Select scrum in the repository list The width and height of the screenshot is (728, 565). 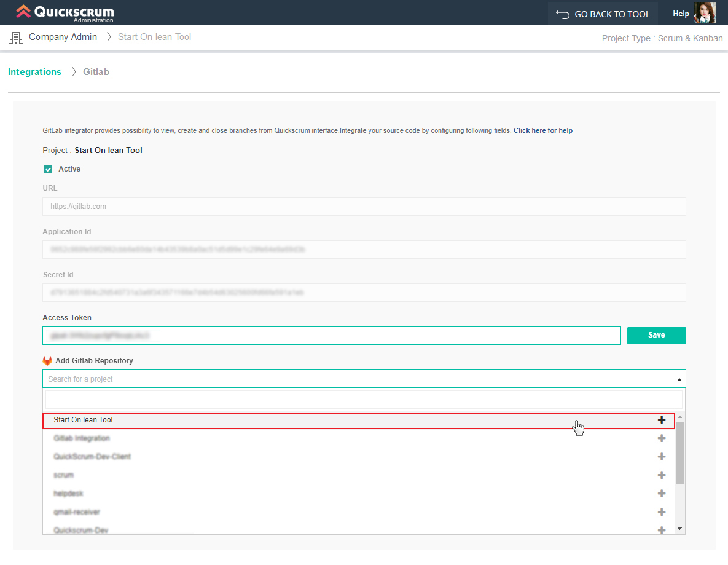tap(358, 475)
